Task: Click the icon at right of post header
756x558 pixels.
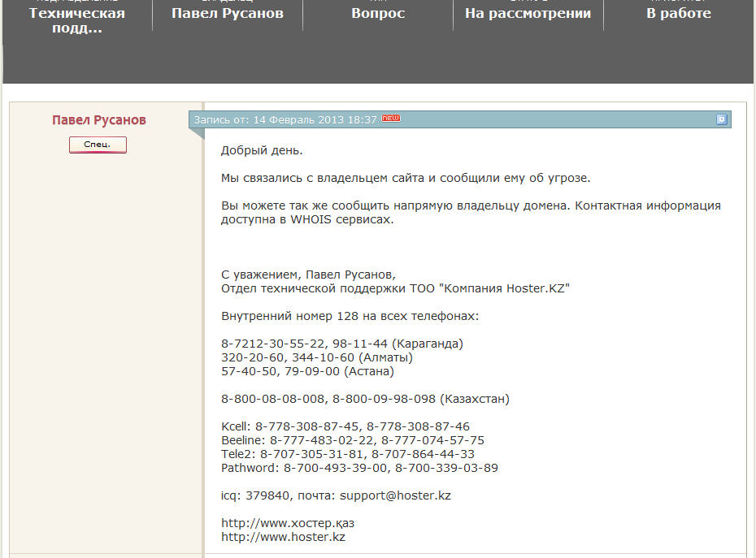Action: click(721, 119)
